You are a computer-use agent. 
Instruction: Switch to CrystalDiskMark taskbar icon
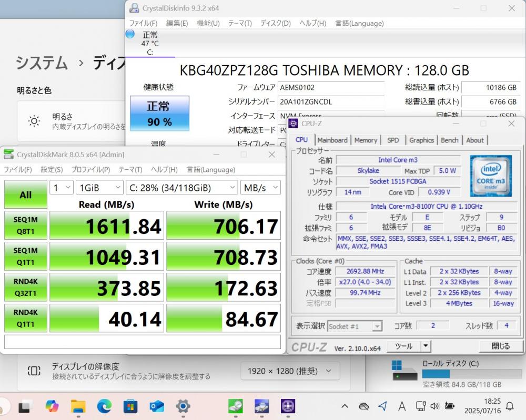pyautogui.click(x=236, y=406)
